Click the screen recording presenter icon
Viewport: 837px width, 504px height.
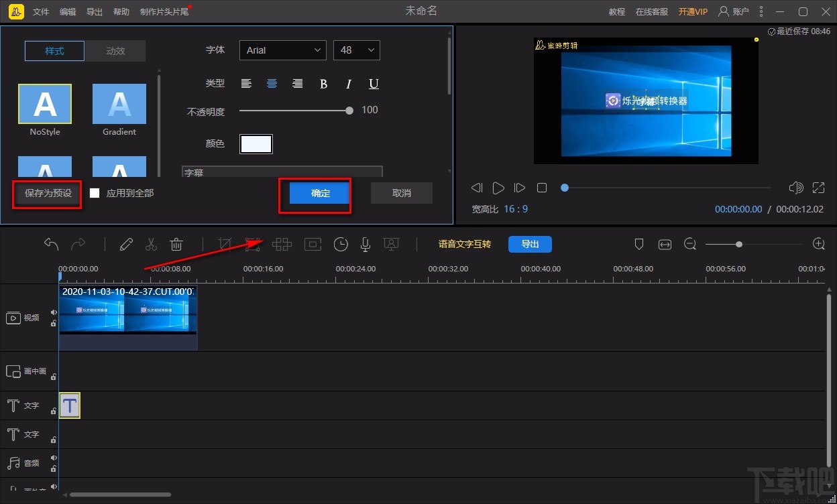pyautogui.click(x=392, y=244)
